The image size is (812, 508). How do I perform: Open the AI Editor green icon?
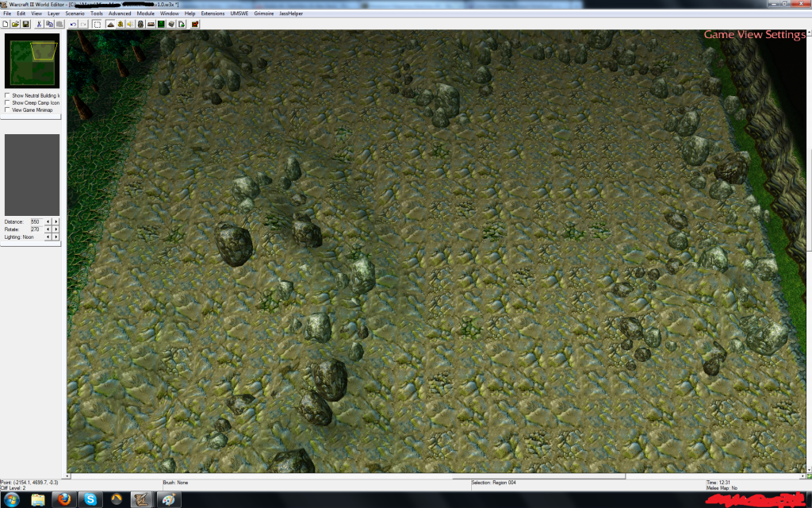161,24
